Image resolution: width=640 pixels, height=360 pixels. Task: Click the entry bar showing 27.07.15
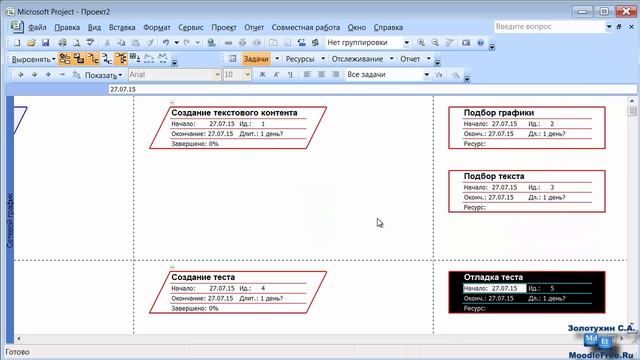point(373,89)
